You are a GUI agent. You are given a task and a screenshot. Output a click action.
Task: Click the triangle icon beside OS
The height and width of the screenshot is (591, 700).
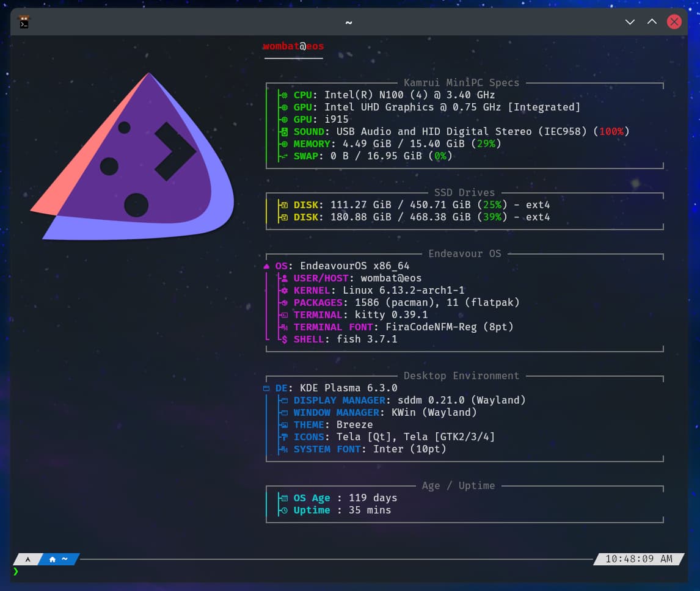click(266, 266)
